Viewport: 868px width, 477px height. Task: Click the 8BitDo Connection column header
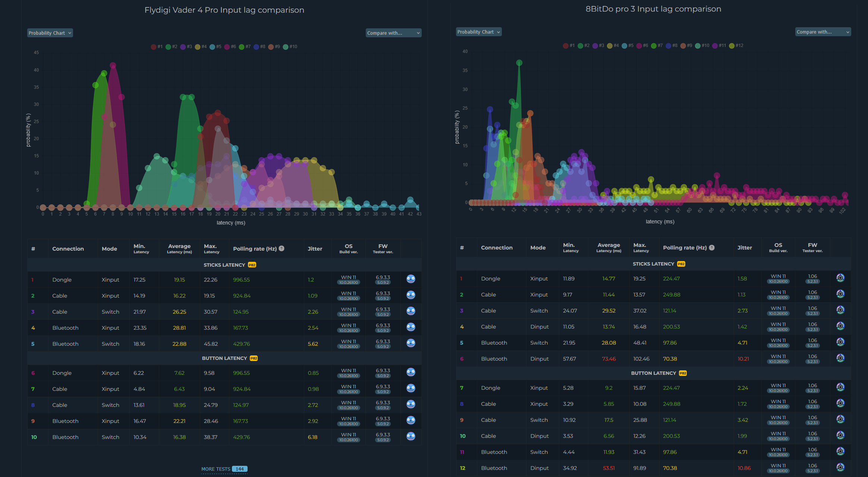(x=496, y=248)
